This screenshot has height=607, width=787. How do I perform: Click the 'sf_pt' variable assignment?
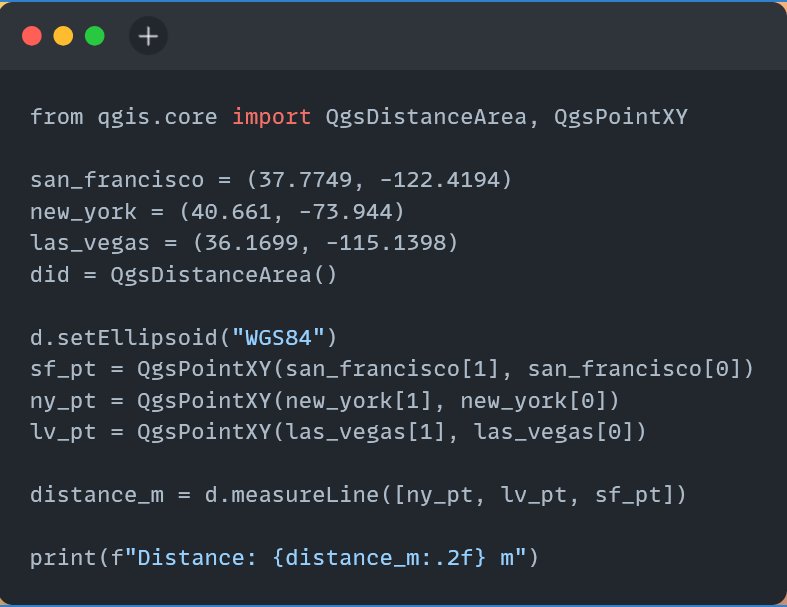coord(63,369)
